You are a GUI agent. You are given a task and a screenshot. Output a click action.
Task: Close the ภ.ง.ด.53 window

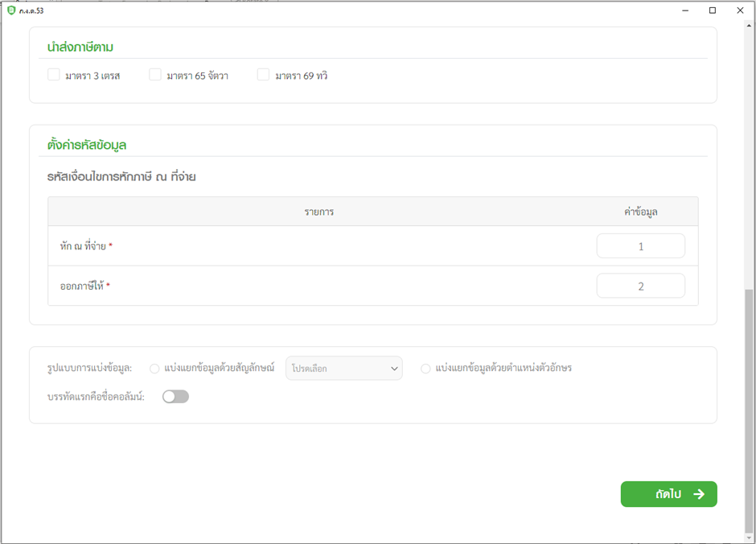pyautogui.click(x=740, y=10)
